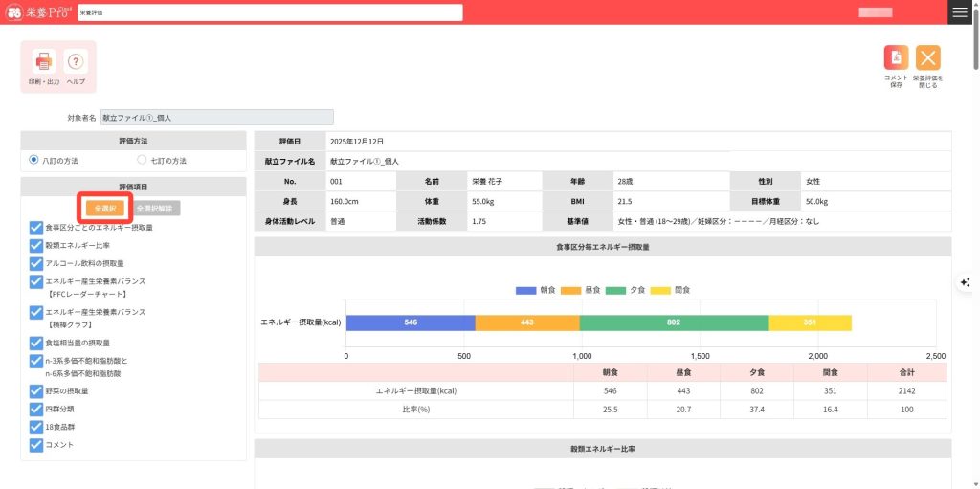This screenshot has height=489, width=980.
Task: Click the 全選択解除 button
Action: [154, 208]
